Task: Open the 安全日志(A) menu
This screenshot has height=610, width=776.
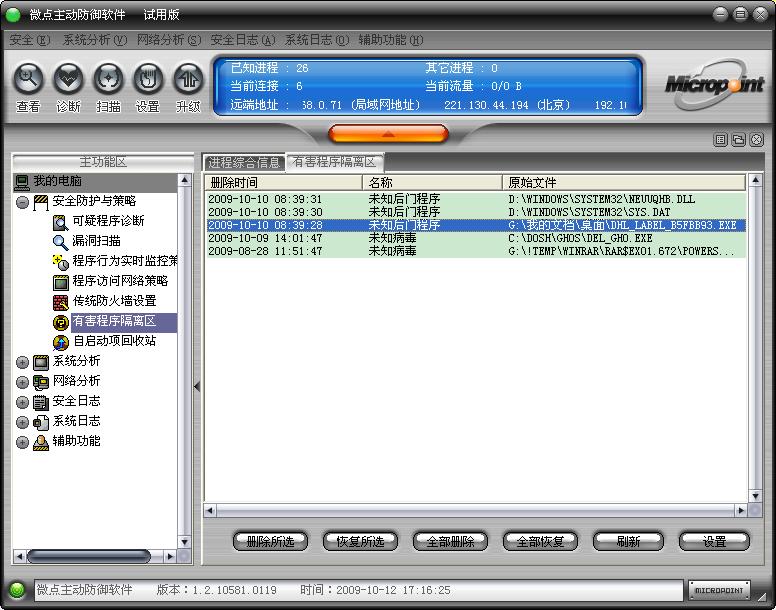Action: (x=242, y=40)
